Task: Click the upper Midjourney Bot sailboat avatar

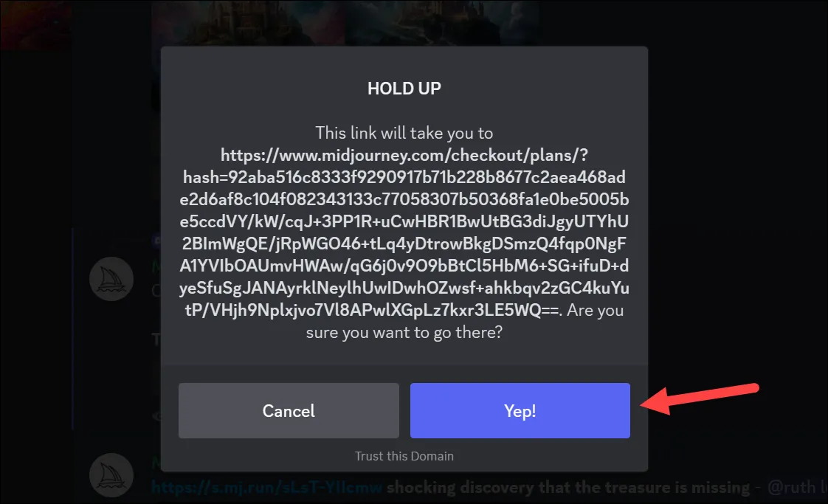Action: pos(111,279)
